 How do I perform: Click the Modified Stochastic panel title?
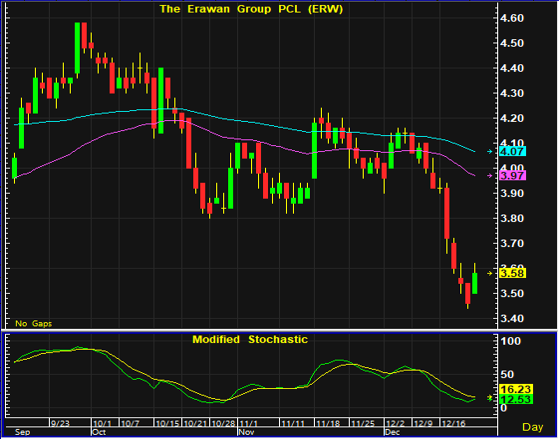(x=250, y=339)
